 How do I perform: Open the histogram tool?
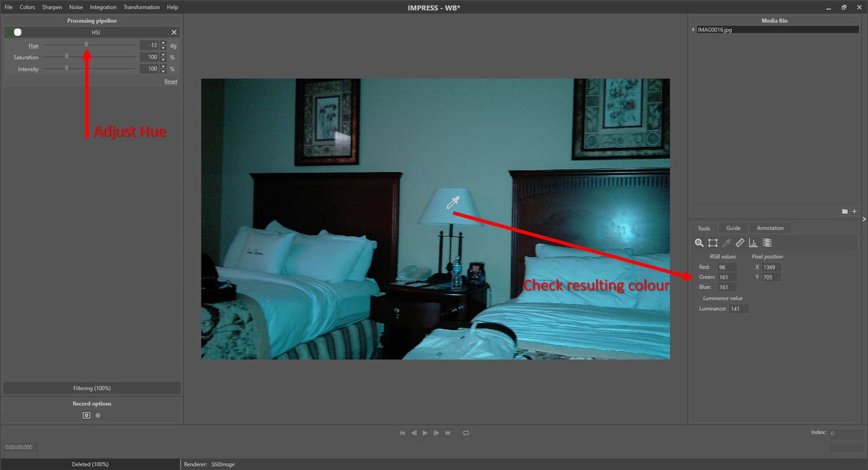(x=753, y=243)
